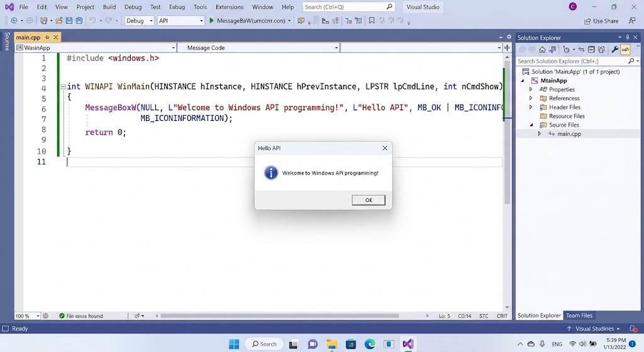Viewport: 644px width, 352px height.
Task: Click the Collapse All icon in Solution Explorer
Action: [x=591, y=49]
